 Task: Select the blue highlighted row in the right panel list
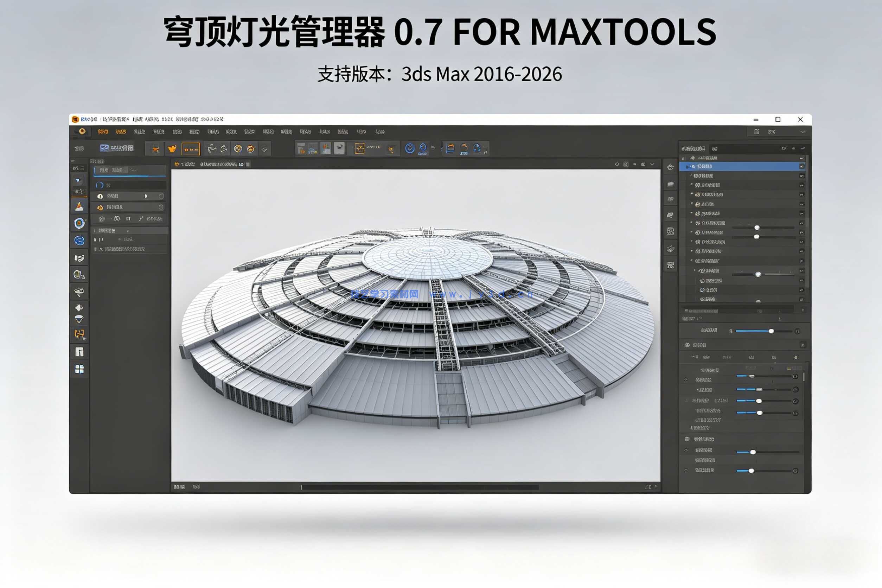coord(742,166)
